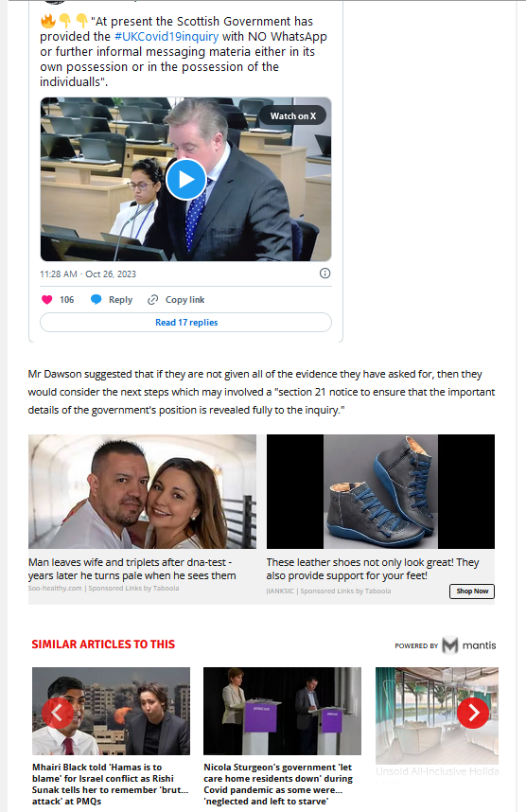526x812 pixels.
Task: Open Mhairi Black Hamas article headline
Action: [x=111, y=784]
